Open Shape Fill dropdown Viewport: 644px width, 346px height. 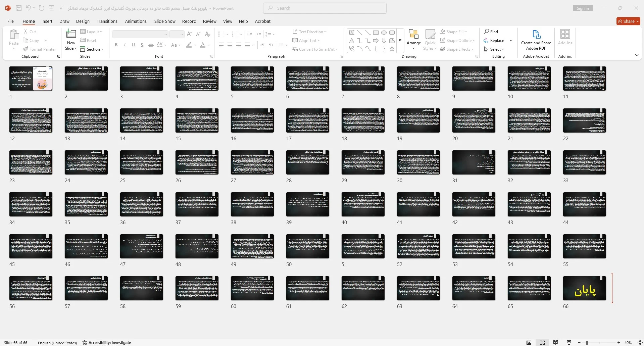click(454, 32)
